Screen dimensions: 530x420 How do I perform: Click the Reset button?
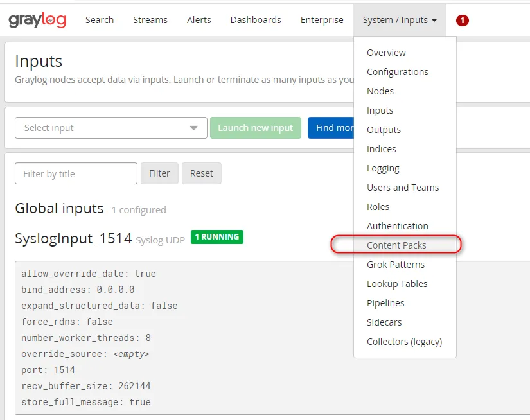[202, 173]
